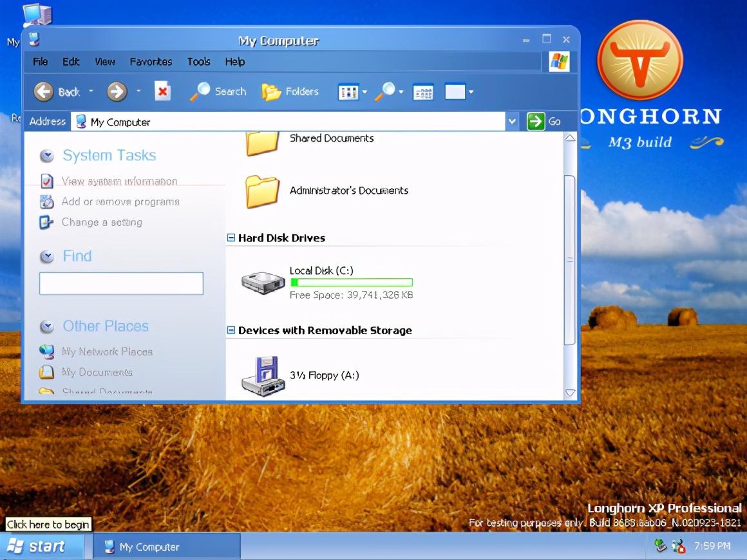Viewport: 747px width, 560px height.
Task: Click the Find search input box
Action: pyautogui.click(x=121, y=283)
